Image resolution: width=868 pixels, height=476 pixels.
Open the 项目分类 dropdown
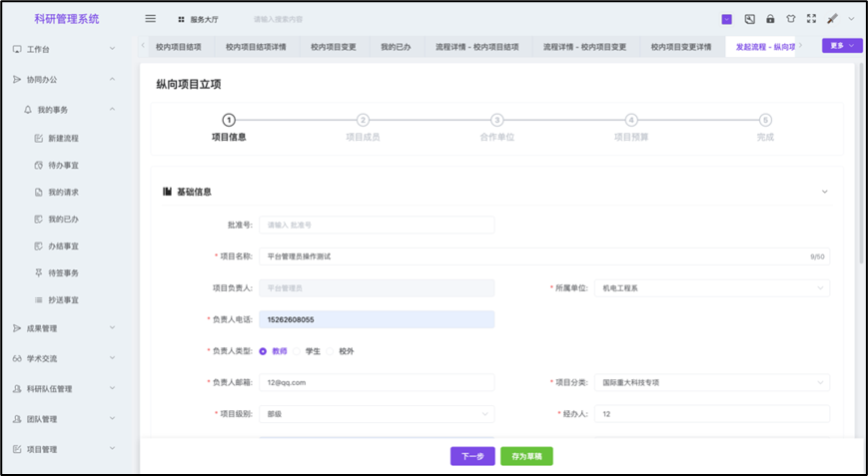pyautogui.click(x=711, y=382)
